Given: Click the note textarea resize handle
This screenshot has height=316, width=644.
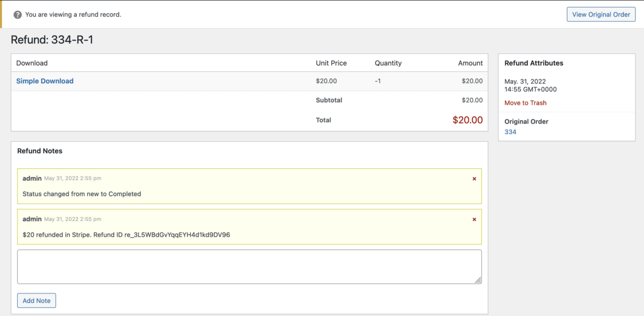Looking at the screenshot, I should pyautogui.click(x=478, y=280).
